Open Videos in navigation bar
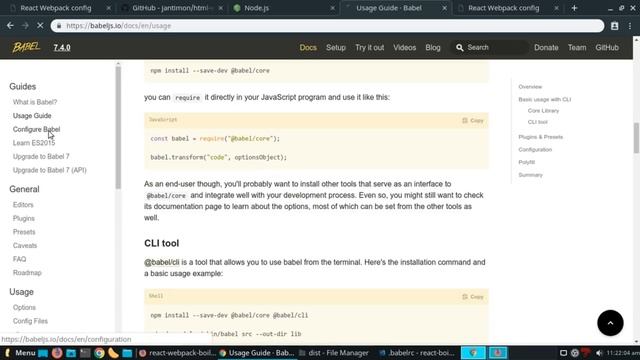The height and width of the screenshot is (360, 640). 404,48
